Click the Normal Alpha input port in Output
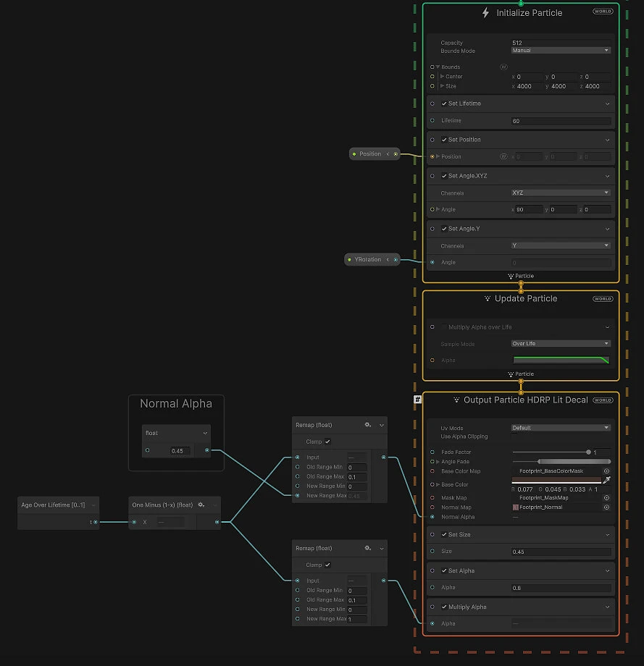 [x=432, y=517]
